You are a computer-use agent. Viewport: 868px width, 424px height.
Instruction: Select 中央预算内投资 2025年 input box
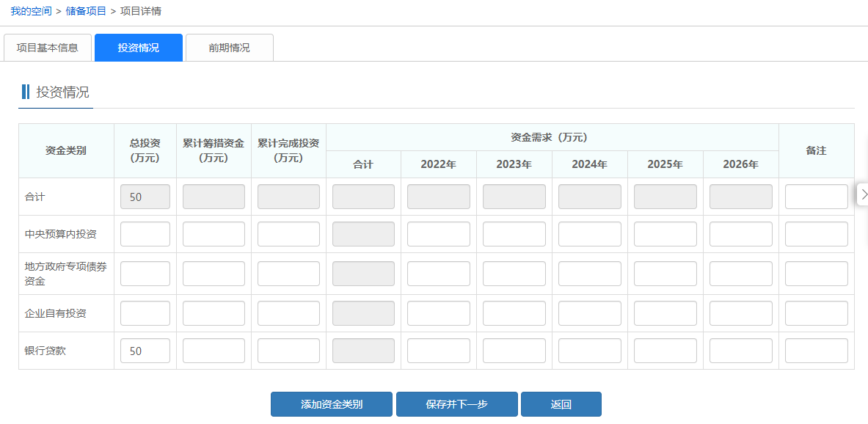point(665,234)
